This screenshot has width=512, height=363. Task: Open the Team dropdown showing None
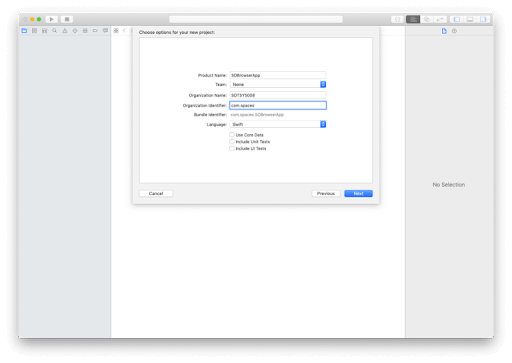(278, 84)
